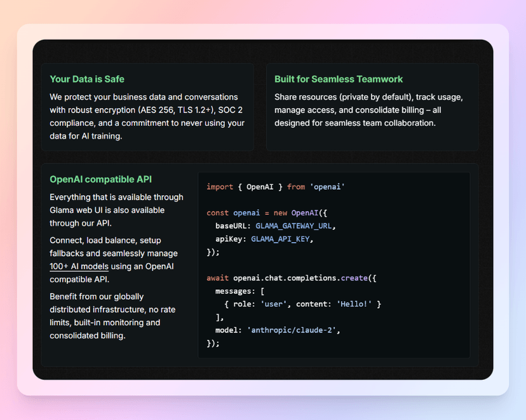The height and width of the screenshot is (420, 526).
Task: Click the 'await openai.chat.completions.create' line
Action: (291, 278)
